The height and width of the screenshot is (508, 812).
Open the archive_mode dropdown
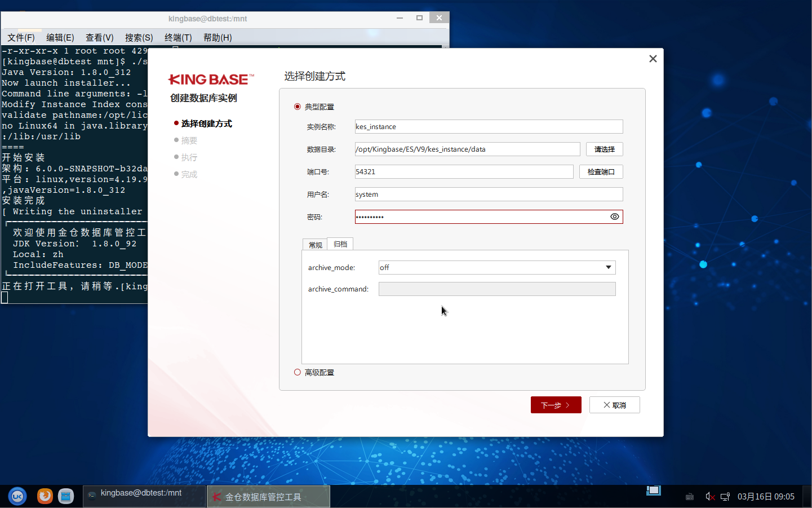(497, 267)
